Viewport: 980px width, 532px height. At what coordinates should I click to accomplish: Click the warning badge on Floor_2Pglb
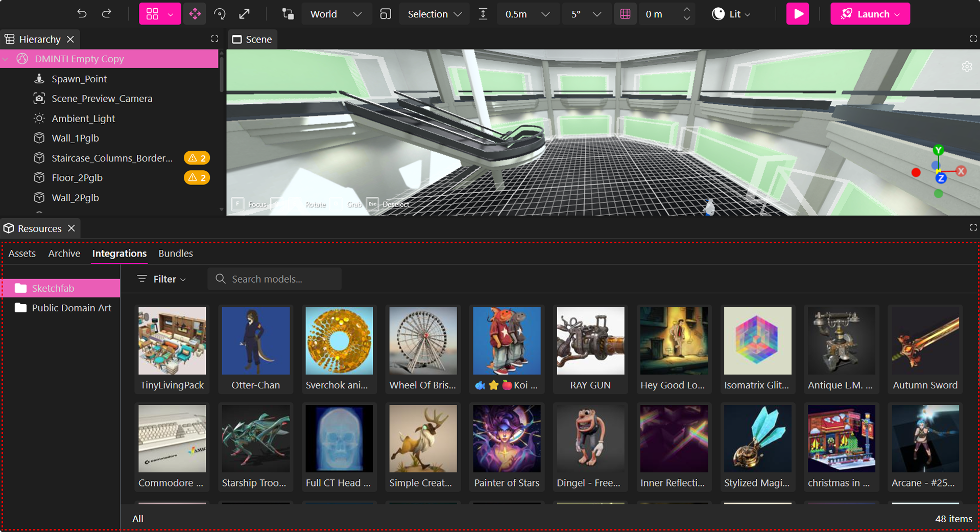[197, 177]
